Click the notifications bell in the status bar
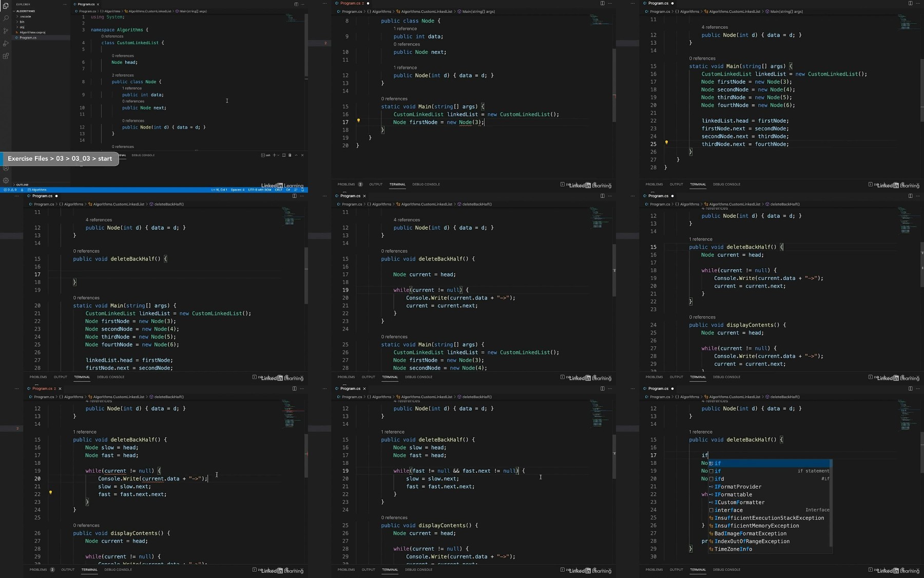 (302, 190)
